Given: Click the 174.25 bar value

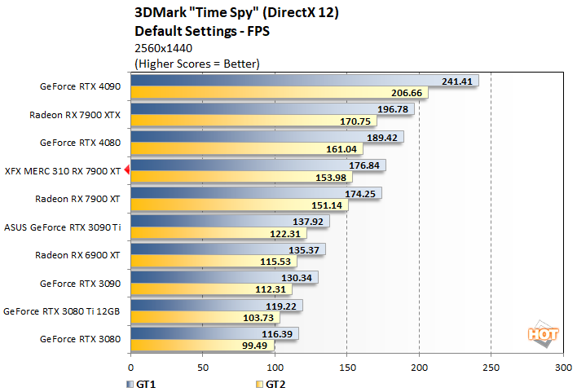Looking at the screenshot, I should 360,194.
